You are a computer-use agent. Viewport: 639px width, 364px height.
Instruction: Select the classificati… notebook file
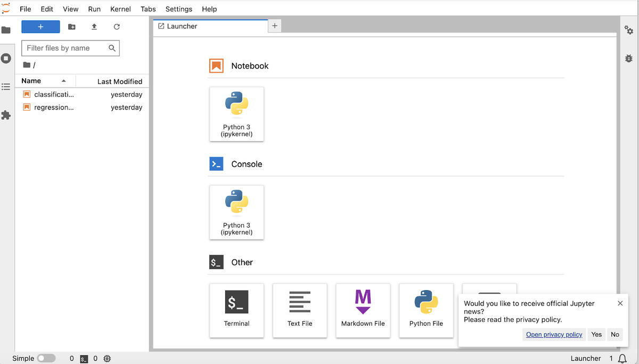click(82, 94)
